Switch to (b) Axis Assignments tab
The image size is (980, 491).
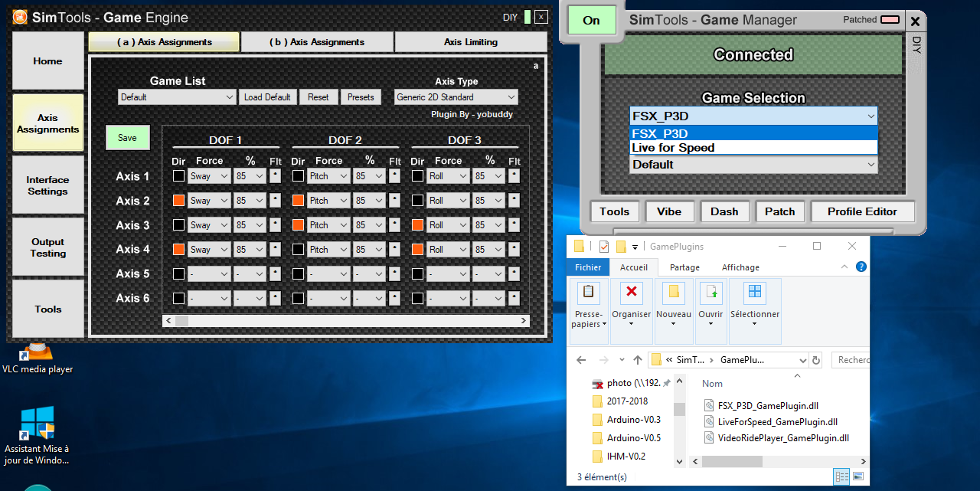(x=317, y=42)
